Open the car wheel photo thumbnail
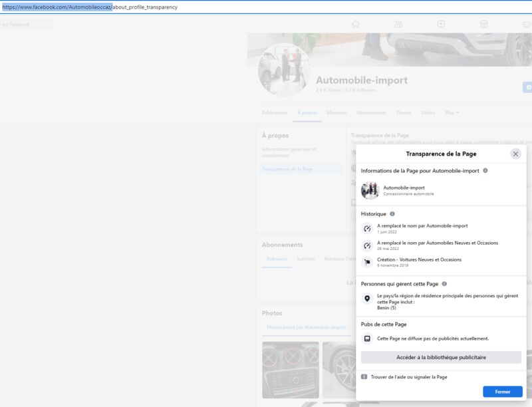Image resolution: width=532 pixels, height=407 pixels. (339, 370)
